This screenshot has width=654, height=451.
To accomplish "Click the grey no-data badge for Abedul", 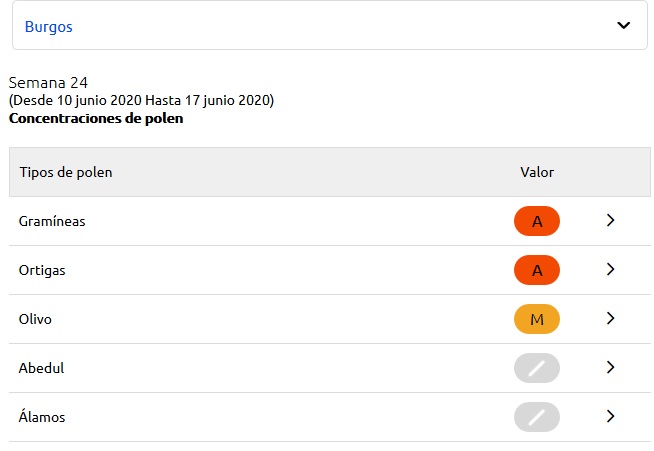I will (537, 368).
